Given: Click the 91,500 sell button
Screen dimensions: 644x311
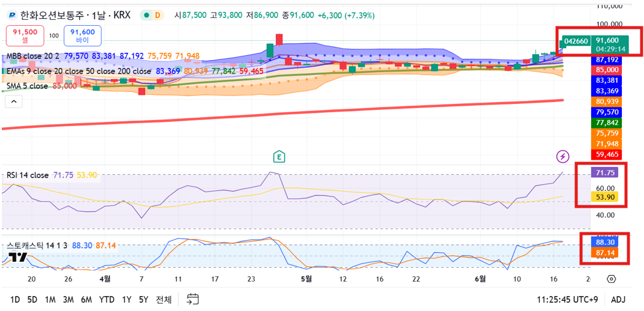Looking at the screenshot, I should pos(25,36).
